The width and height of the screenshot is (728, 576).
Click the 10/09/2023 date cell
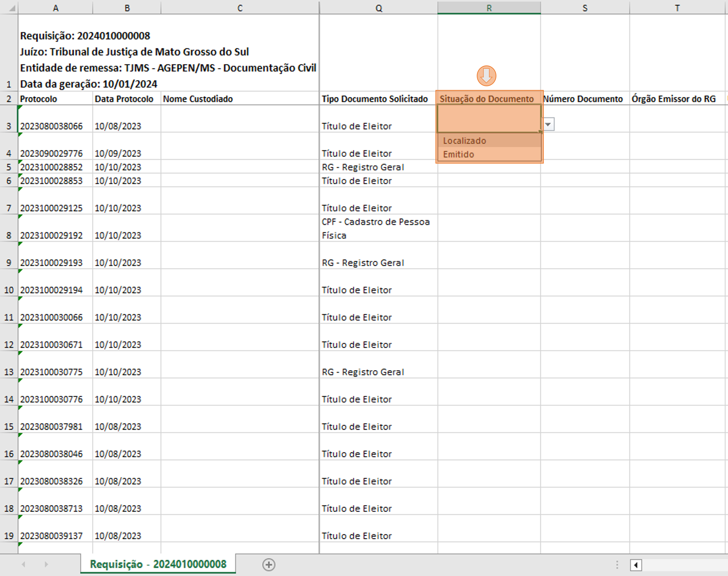coord(127,146)
